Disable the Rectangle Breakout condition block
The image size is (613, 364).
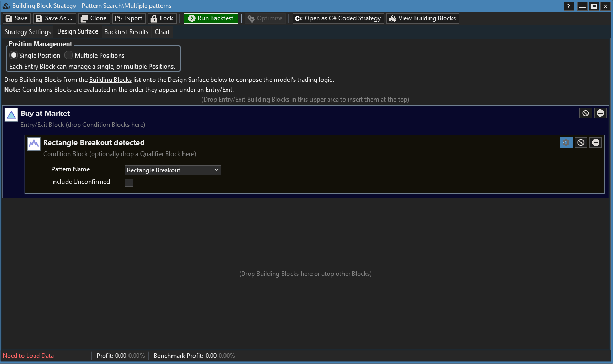[581, 142]
